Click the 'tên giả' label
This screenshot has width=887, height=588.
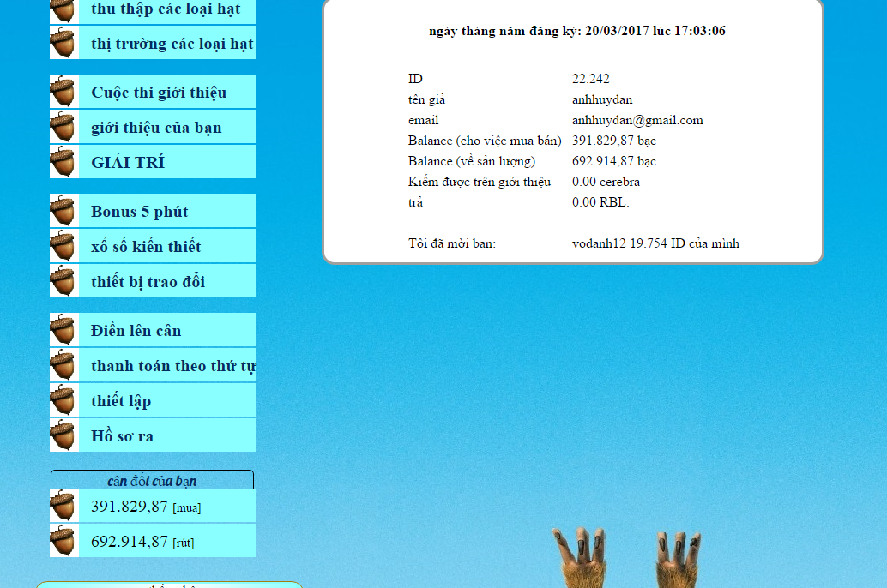pos(426,99)
